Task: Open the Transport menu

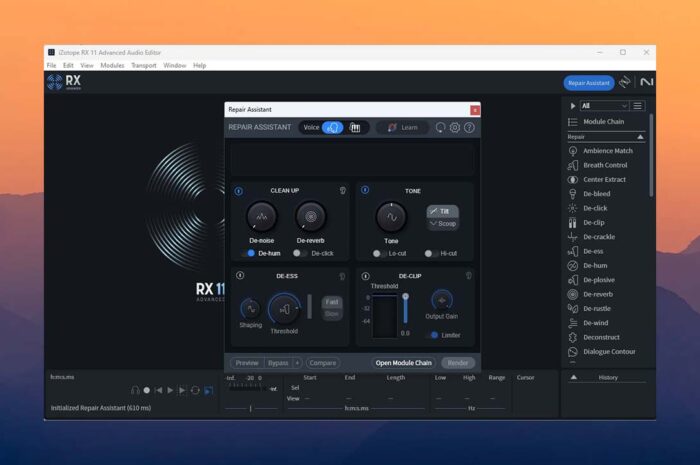Action: pyautogui.click(x=144, y=65)
